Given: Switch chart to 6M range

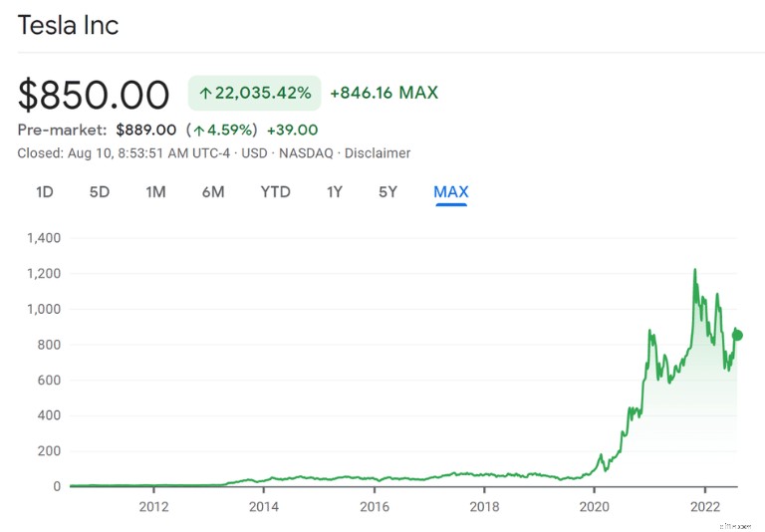Looking at the screenshot, I should point(213,192).
